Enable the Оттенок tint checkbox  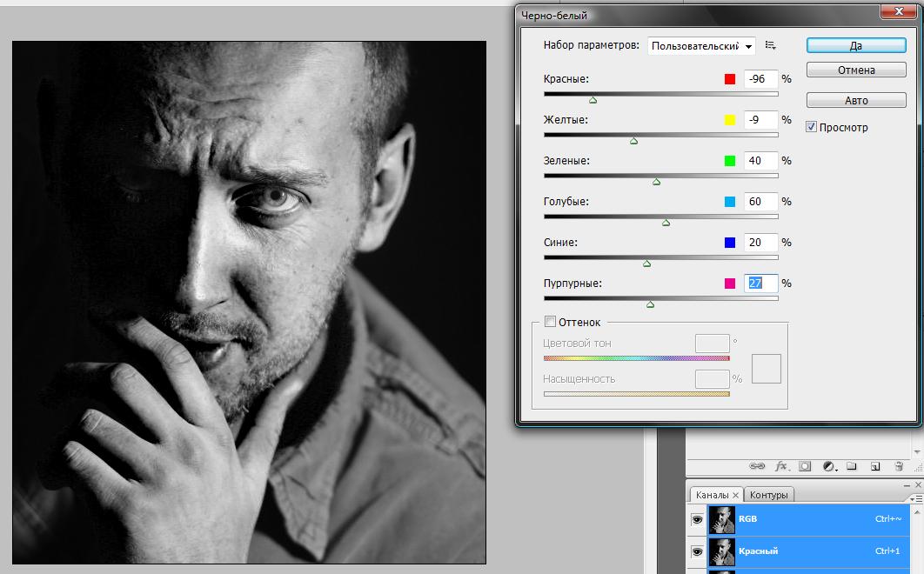[550, 322]
